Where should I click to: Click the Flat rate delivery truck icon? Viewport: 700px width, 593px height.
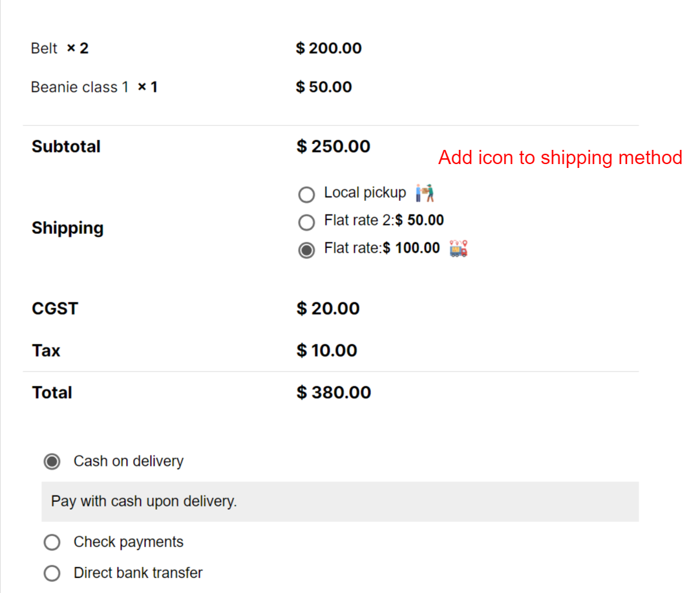[x=458, y=249]
